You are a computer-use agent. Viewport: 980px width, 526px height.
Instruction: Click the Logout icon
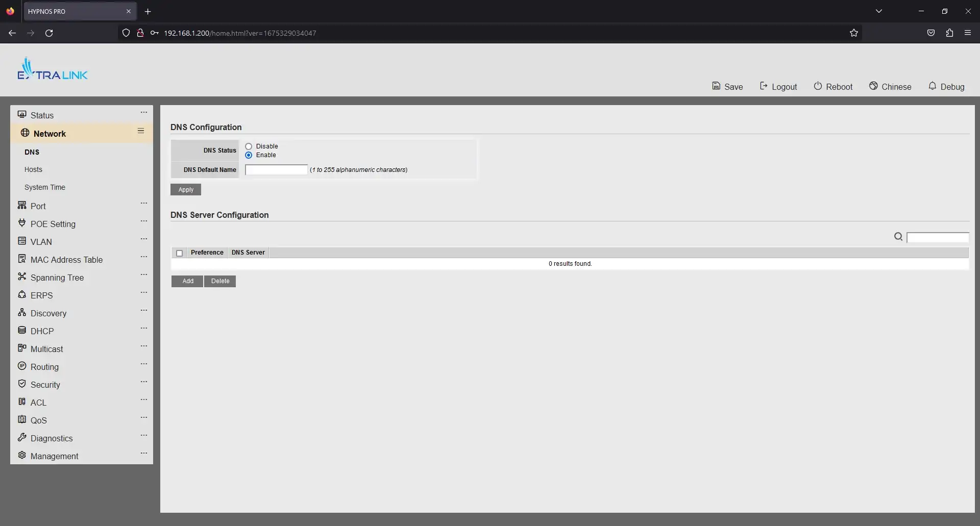(764, 86)
